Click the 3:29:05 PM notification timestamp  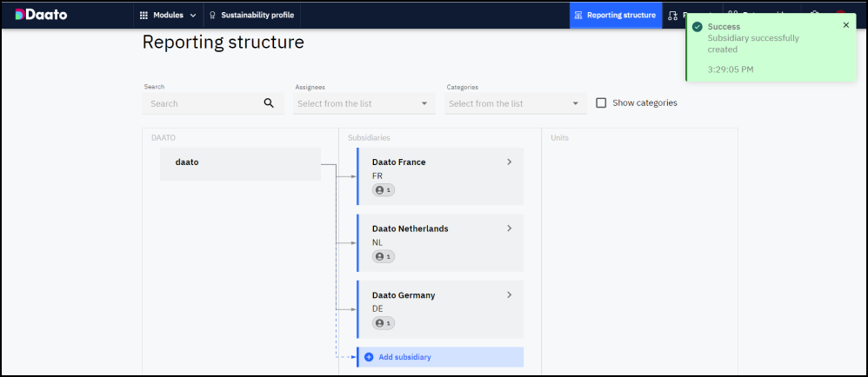pos(731,69)
